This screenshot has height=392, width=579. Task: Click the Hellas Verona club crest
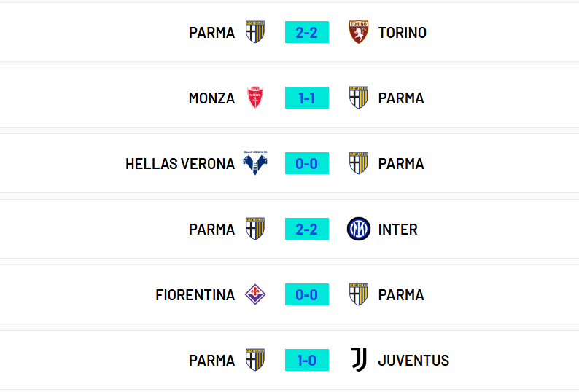(x=255, y=162)
